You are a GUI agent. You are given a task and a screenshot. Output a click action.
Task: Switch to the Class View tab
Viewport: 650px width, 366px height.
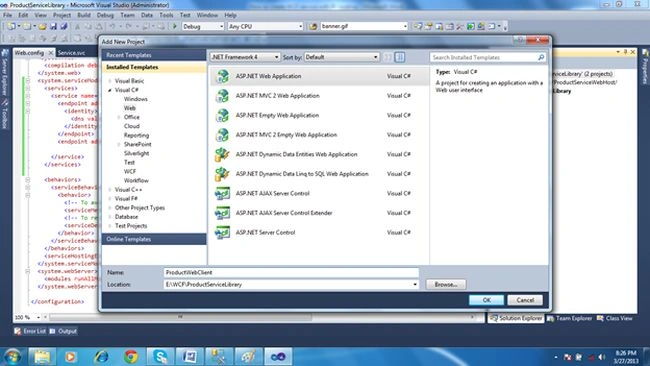tap(615, 318)
